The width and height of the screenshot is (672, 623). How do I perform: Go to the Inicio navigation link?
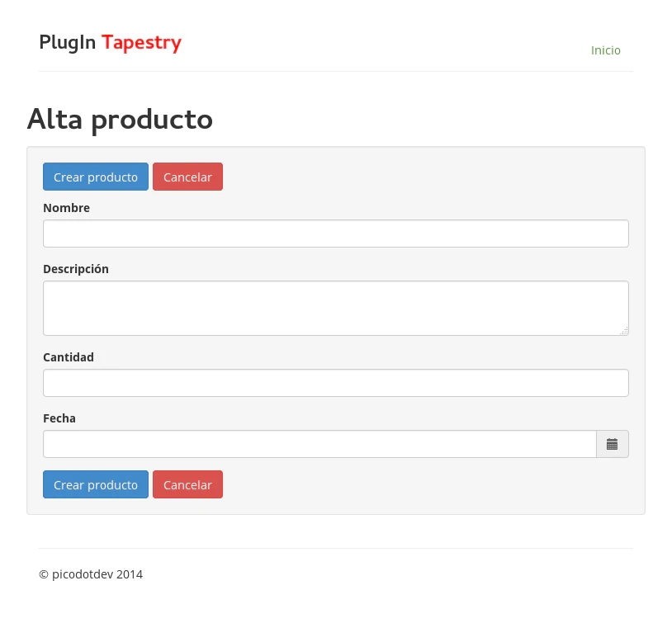pos(605,50)
